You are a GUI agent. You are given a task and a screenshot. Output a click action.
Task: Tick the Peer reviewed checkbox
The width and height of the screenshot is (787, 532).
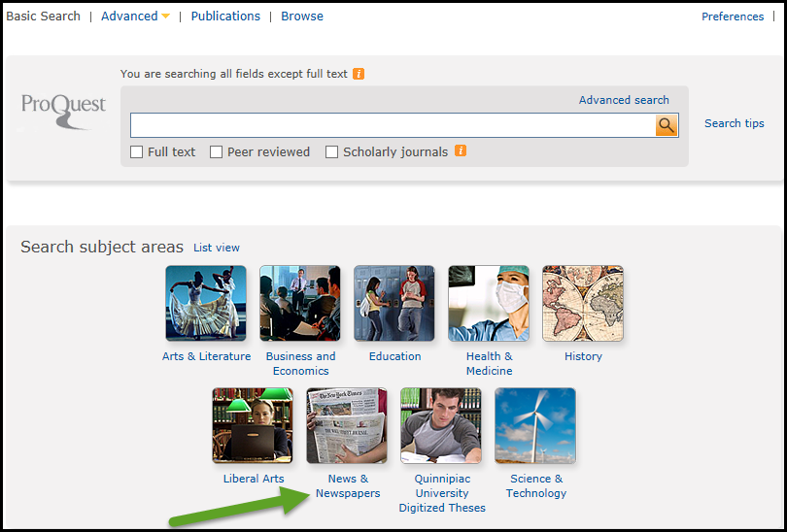(216, 151)
